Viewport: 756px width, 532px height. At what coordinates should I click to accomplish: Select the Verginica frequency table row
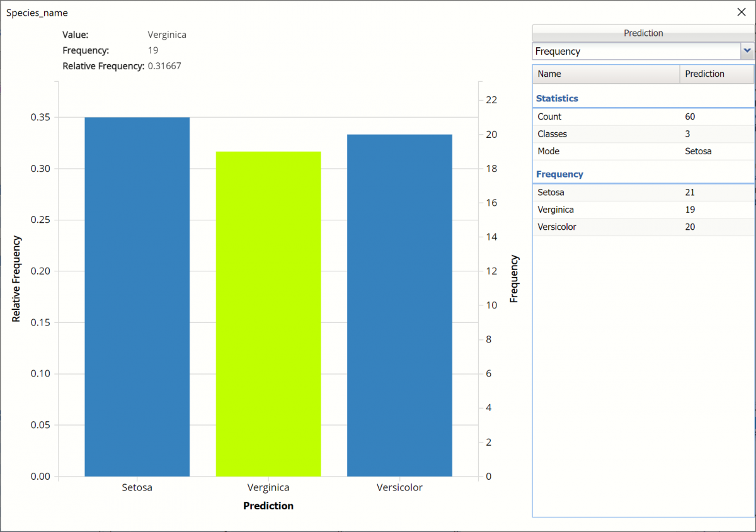[643, 210]
